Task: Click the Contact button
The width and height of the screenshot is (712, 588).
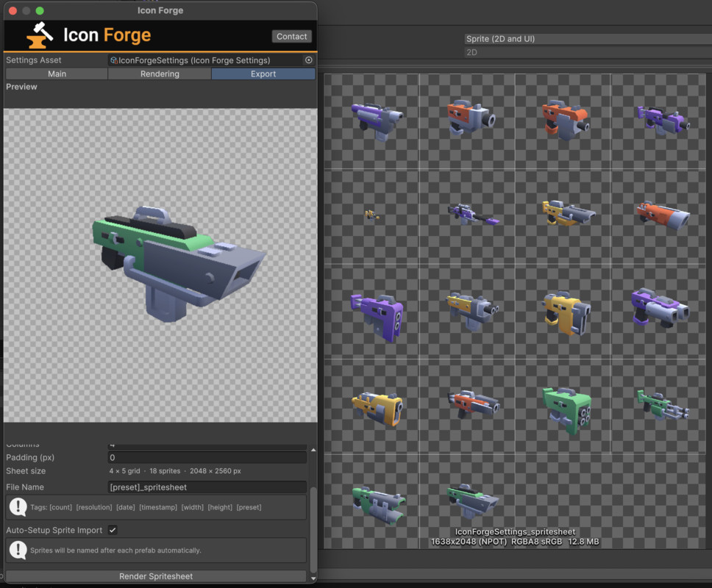Action: (291, 36)
